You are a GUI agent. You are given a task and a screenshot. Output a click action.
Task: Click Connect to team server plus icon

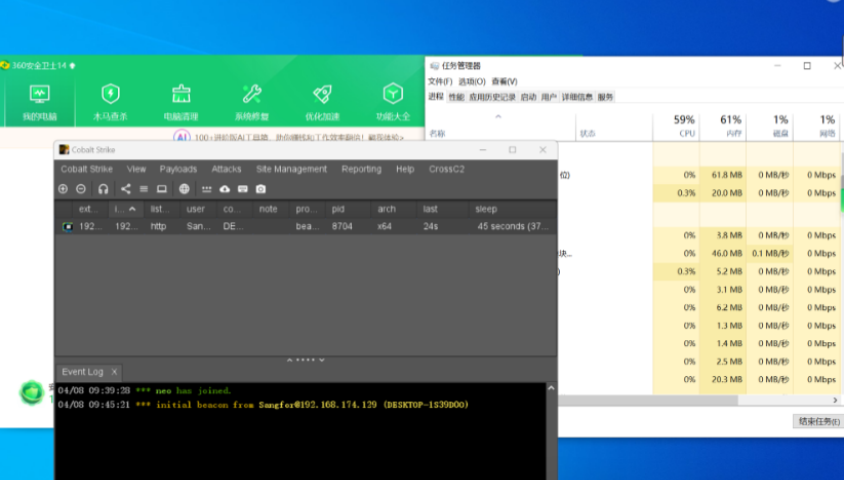[x=63, y=189]
